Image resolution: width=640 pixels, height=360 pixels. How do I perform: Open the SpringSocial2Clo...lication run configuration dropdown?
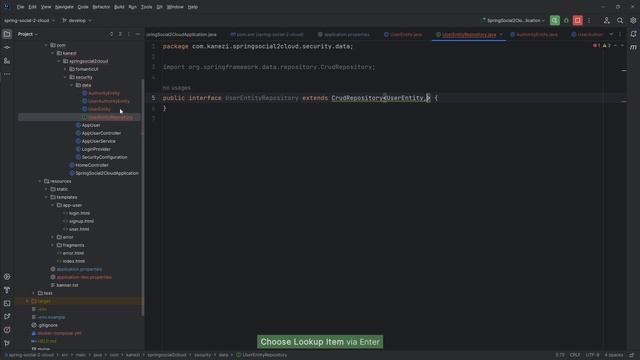pos(513,20)
